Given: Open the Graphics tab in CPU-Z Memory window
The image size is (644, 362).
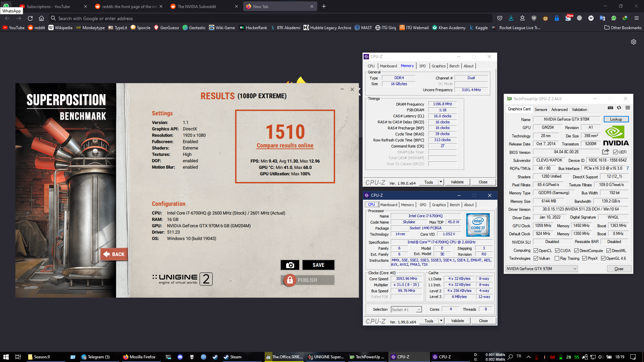Looking at the screenshot, I should 438,66.
